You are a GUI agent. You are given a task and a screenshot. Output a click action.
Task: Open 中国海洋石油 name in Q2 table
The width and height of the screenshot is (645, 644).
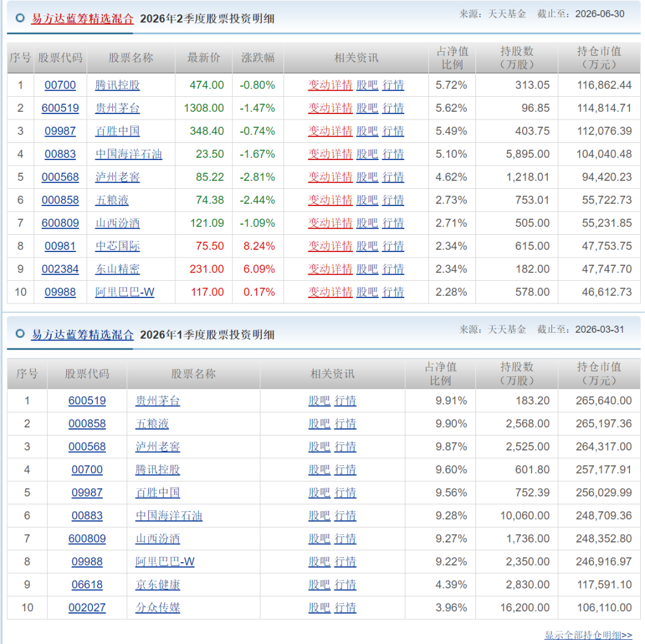coord(129,154)
